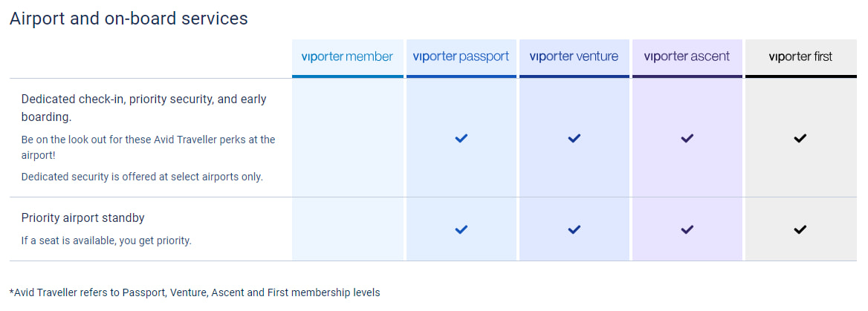Click Passport checkmark for priority airport standby

tap(461, 229)
